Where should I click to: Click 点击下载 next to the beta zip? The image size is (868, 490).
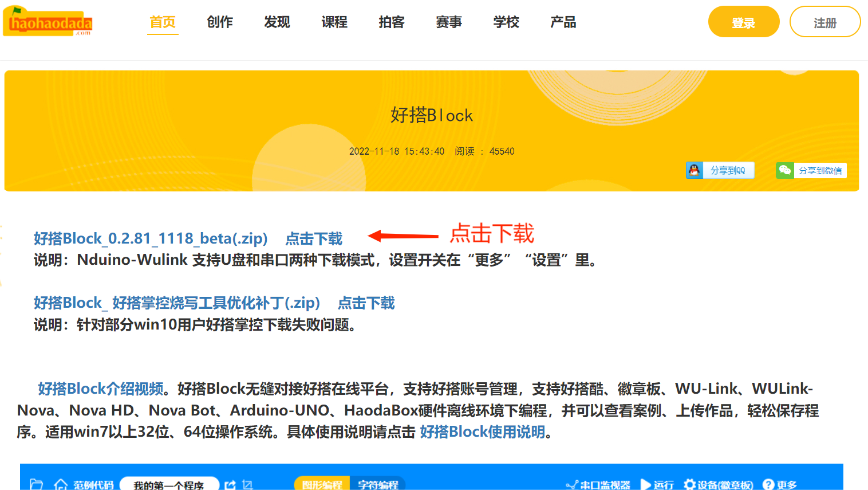tap(314, 238)
